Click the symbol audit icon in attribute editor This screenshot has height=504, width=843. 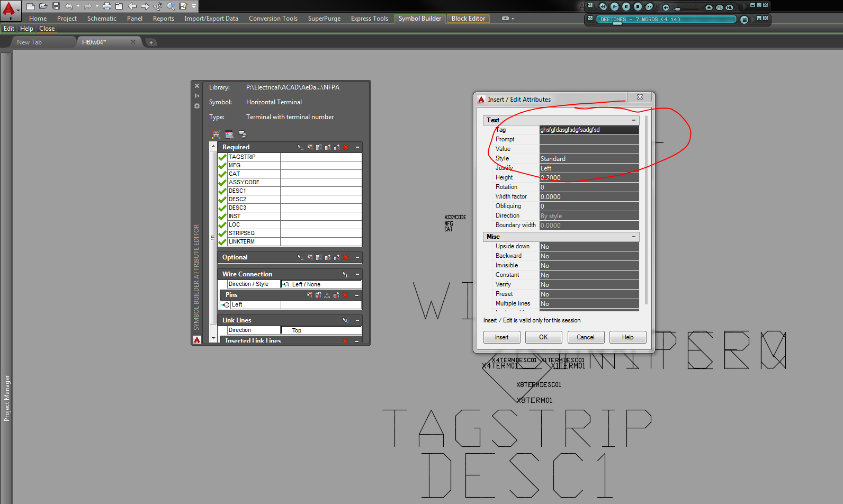pos(229,134)
